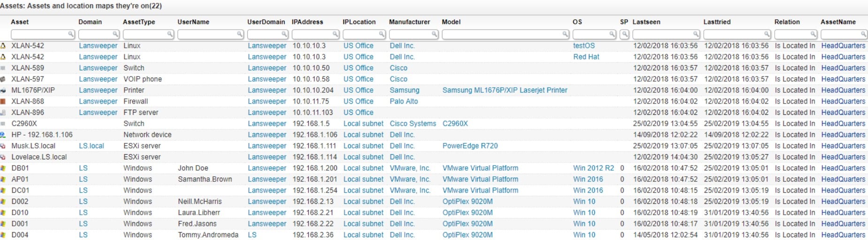Click the printer icon next to ML1676P/XIP
The width and height of the screenshot is (868, 240).
(3, 90)
